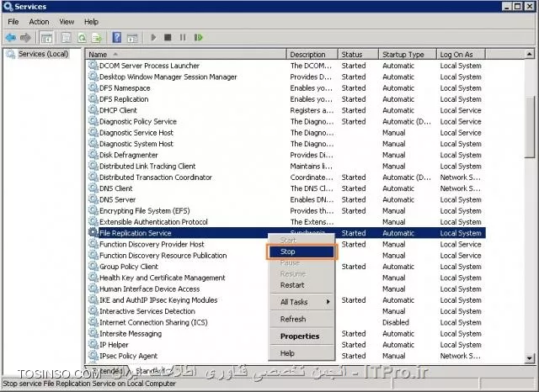Click the Services (Local) tree node icon
This screenshot has width=539, height=392.
(x=11, y=54)
